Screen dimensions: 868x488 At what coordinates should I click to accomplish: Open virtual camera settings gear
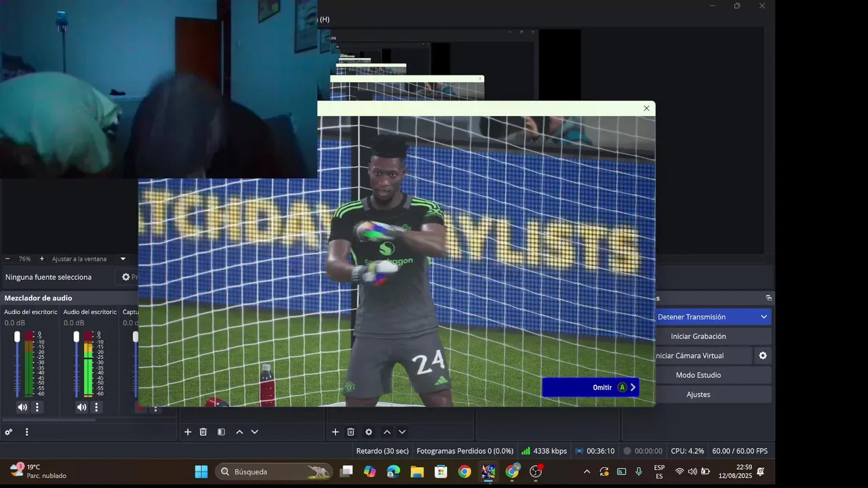tap(763, 356)
